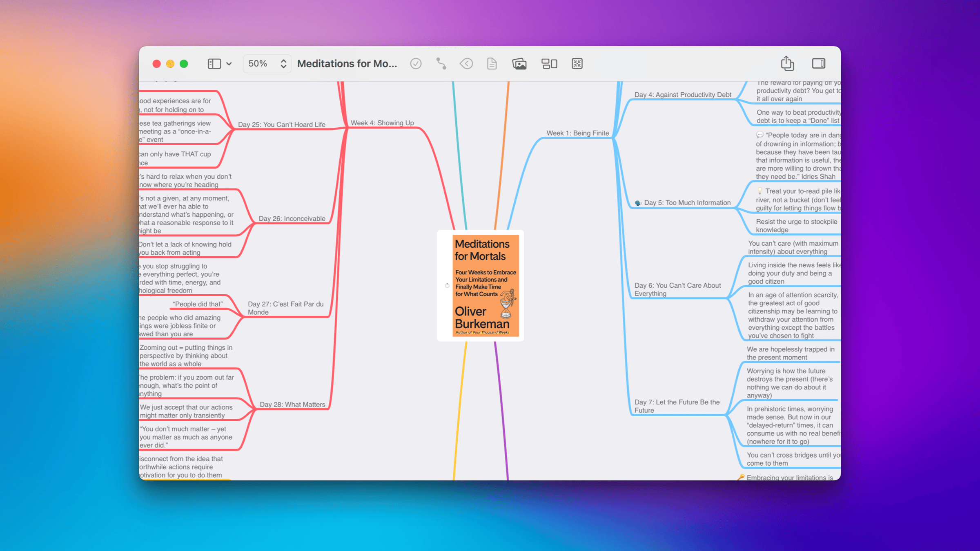Select "Zooming out = putting things in perspective" node
The width and height of the screenshot is (980, 551).
coord(186,355)
